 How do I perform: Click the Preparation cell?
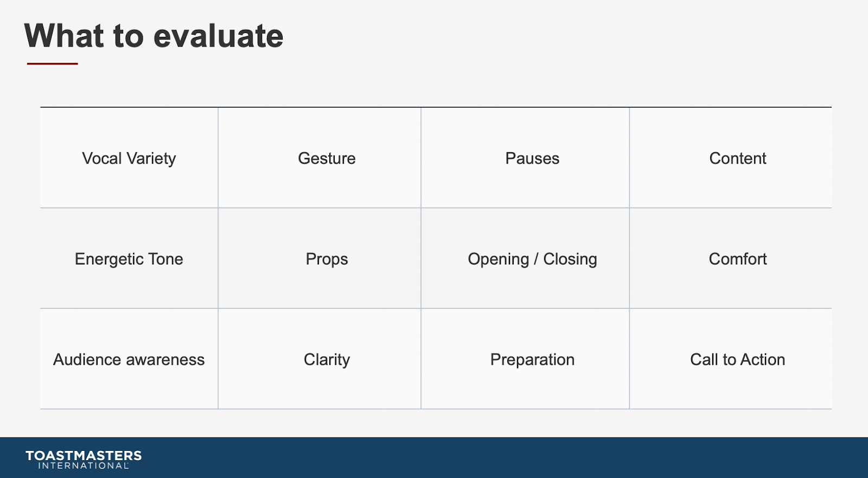(525, 359)
